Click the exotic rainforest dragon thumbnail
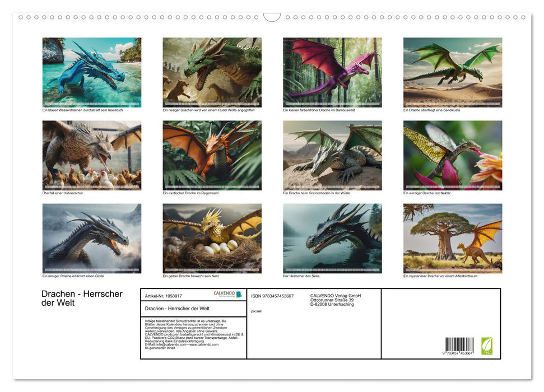 [212, 155]
